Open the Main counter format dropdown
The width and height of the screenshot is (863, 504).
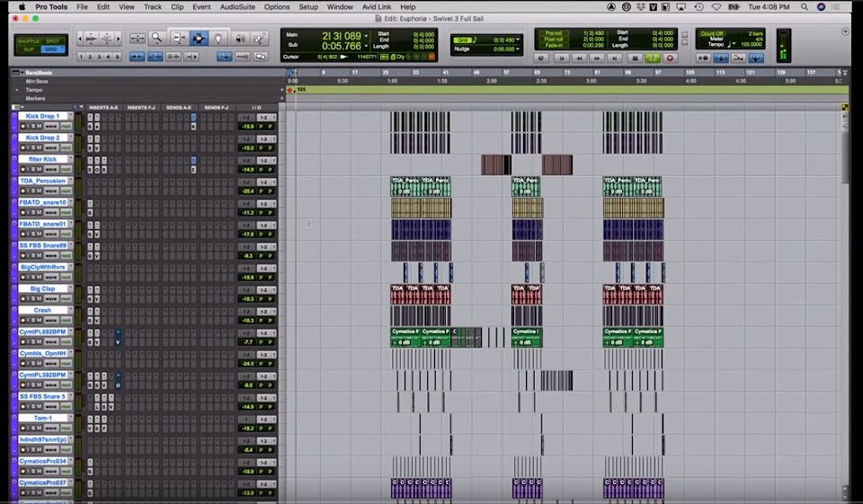click(367, 36)
